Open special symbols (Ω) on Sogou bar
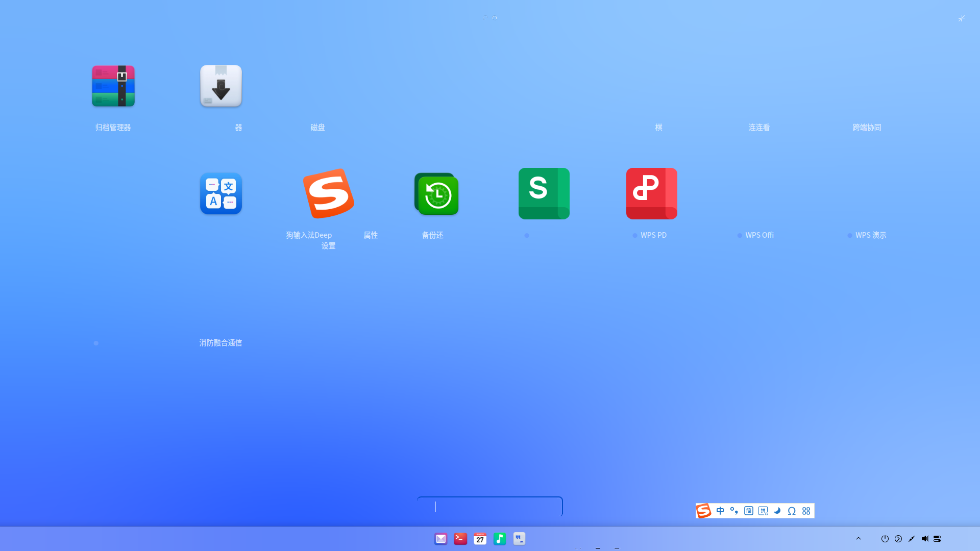 coord(792,511)
